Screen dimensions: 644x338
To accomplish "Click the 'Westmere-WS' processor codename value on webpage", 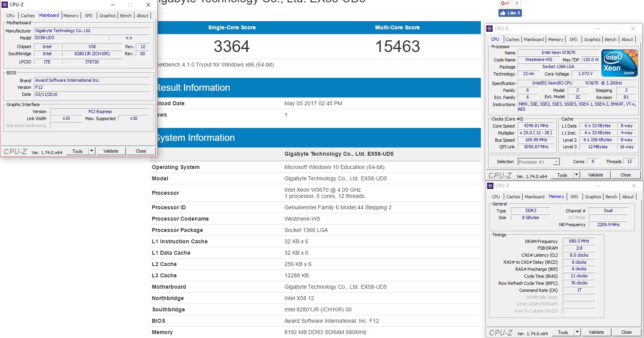I will pos(302,219).
